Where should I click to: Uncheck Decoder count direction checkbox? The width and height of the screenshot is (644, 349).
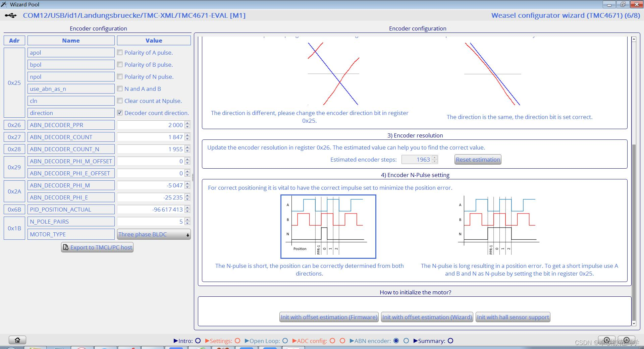pyautogui.click(x=120, y=113)
